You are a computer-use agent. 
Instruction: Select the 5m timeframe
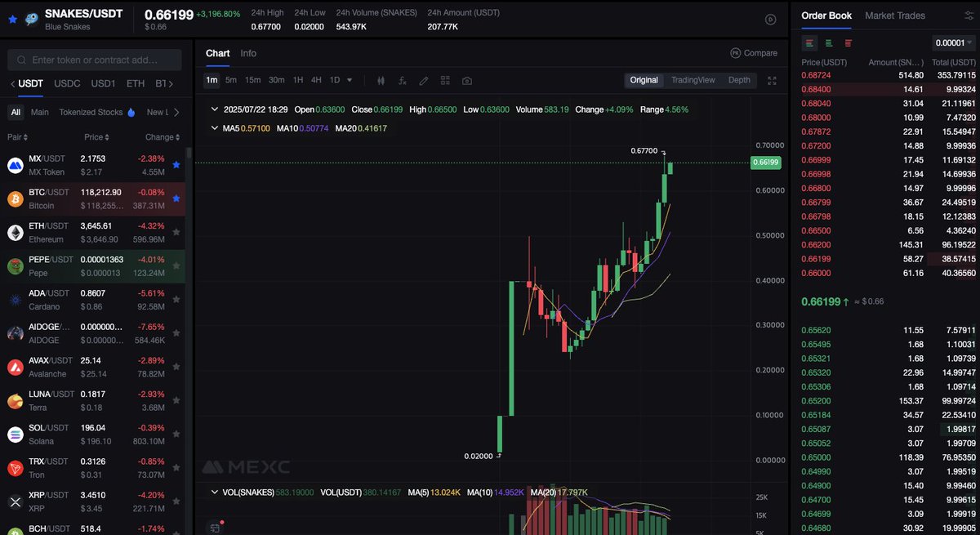pos(231,80)
